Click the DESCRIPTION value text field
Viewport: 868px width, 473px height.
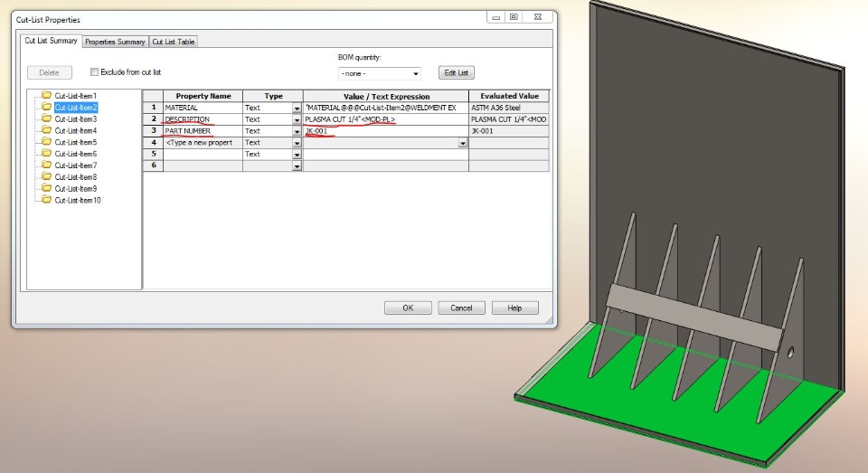click(386, 119)
